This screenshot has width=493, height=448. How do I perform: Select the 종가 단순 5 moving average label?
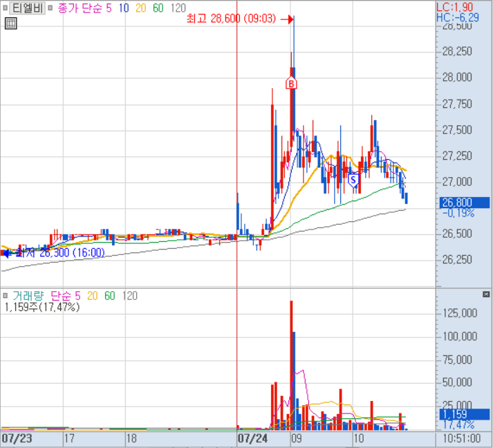85,8
